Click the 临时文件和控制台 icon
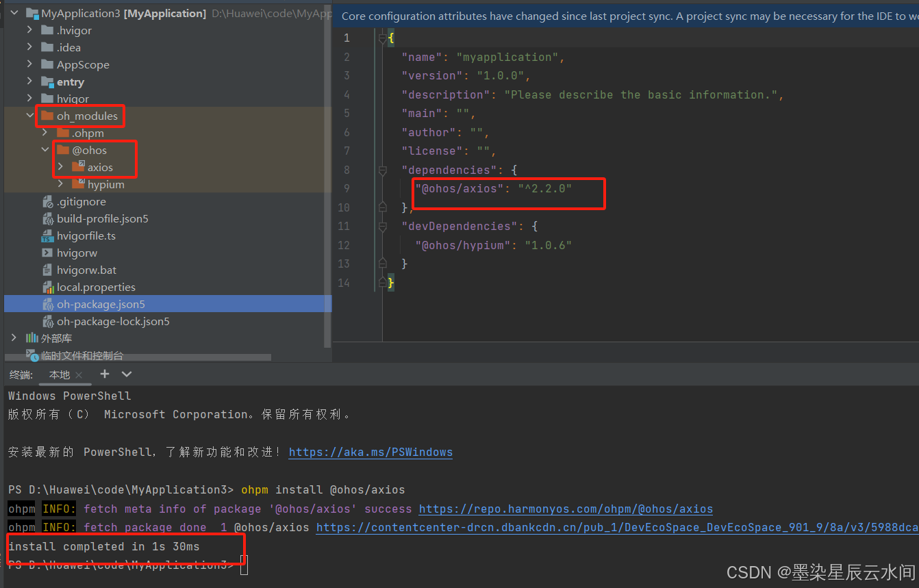 pyautogui.click(x=32, y=355)
